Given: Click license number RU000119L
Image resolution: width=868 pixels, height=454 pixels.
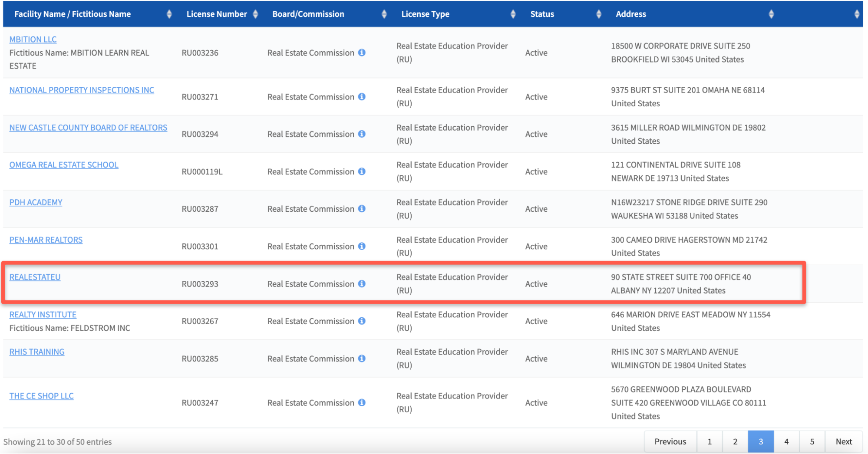Looking at the screenshot, I should coord(202,171).
